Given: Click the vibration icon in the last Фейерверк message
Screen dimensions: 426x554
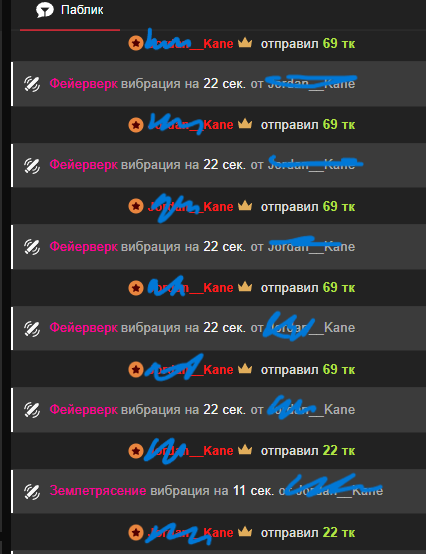Looking at the screenshot, I should 32,410.
